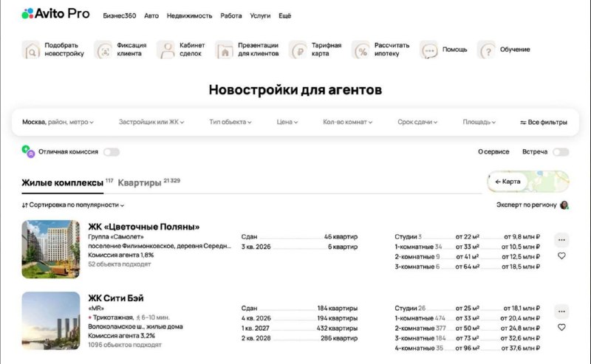Click 52 объекта подходят text
The height and width of the screenshot is (364, 591).
coord(120,264)
